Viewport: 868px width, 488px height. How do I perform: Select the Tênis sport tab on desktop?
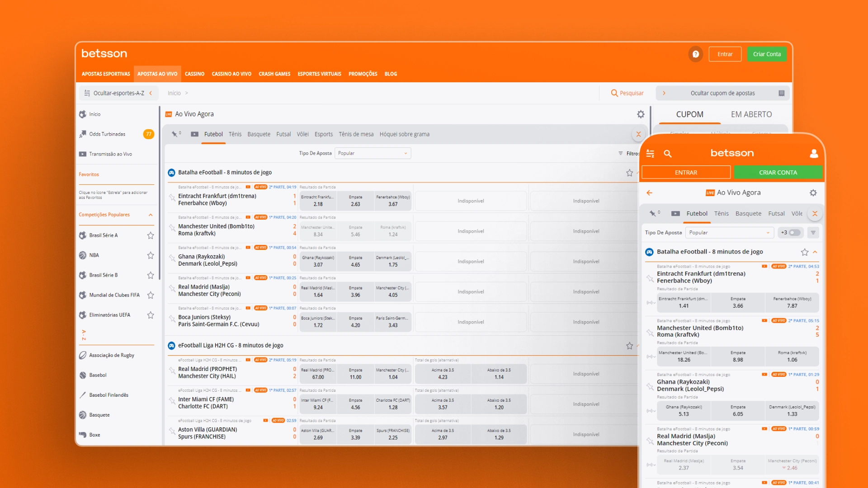click(x=235, y=134)
